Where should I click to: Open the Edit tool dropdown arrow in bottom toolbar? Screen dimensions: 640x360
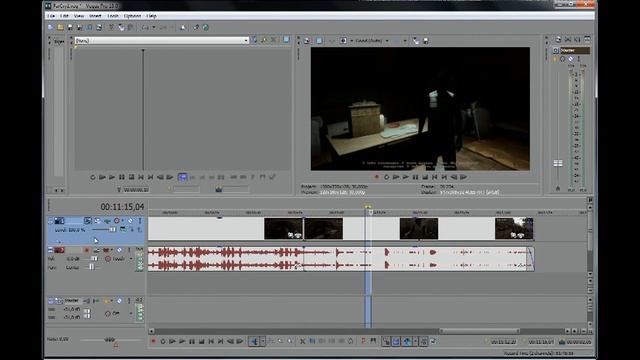(x=263, y=341)
